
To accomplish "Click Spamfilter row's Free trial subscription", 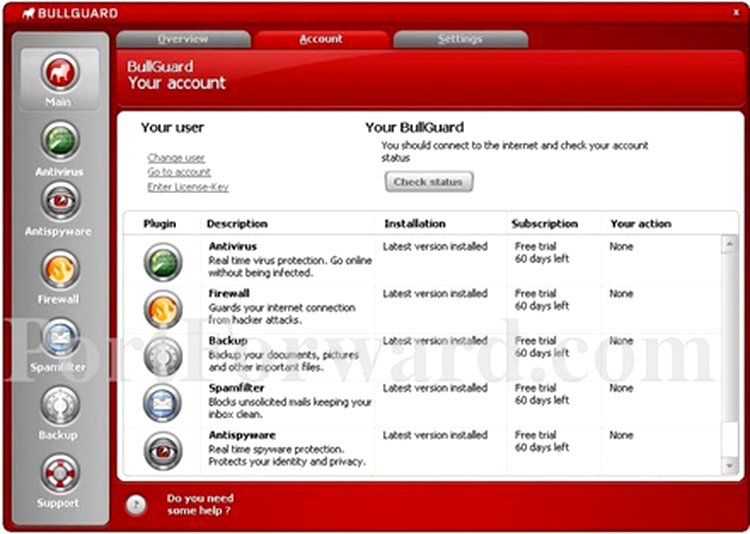I will pos(542,394).
